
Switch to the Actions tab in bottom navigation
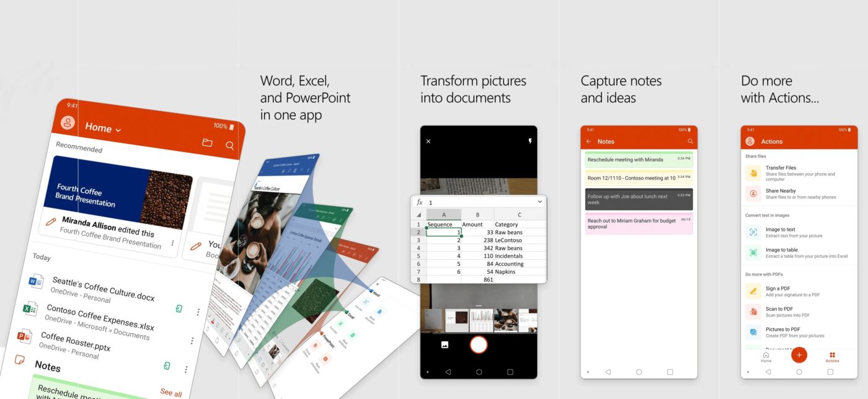tap(832, 356)
